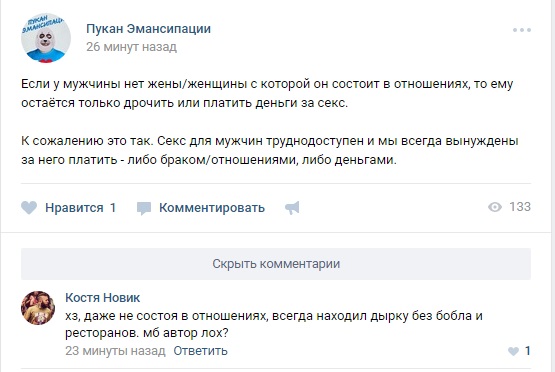
Task: Open the three-dots post actions menu
Action: pos(522,30)
